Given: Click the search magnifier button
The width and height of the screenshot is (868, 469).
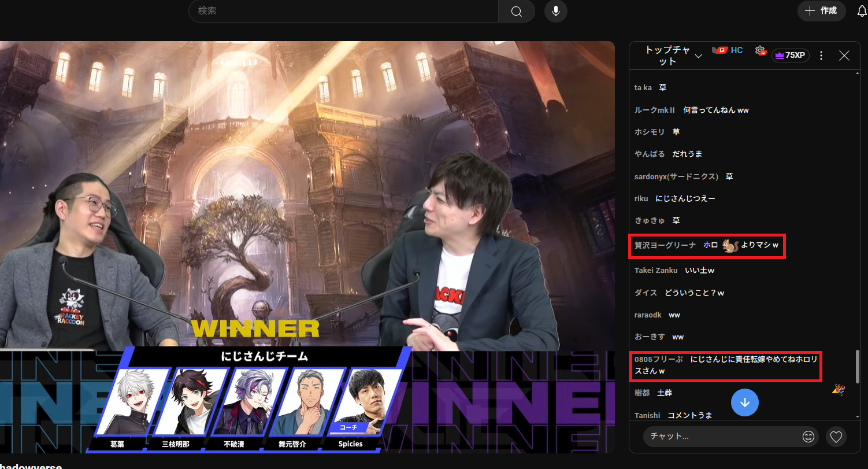Looking at the screenshot, I should [517, 11].
